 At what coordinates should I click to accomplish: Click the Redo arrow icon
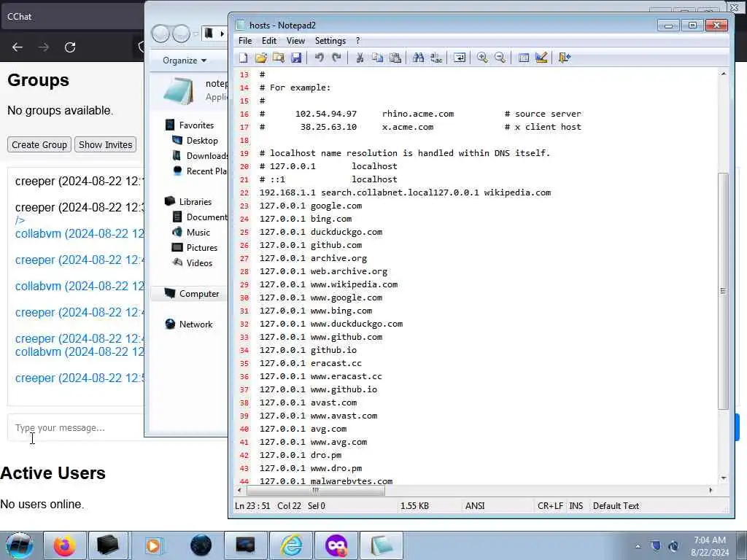(337, 58)
